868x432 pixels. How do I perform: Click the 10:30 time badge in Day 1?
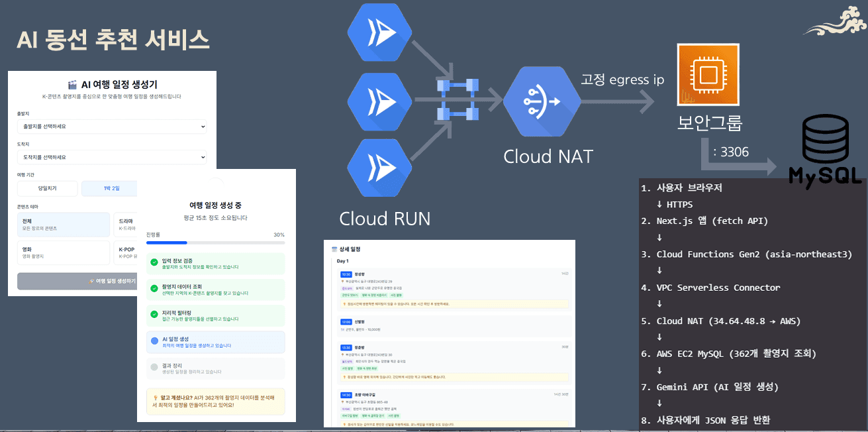tap(346, 273)
